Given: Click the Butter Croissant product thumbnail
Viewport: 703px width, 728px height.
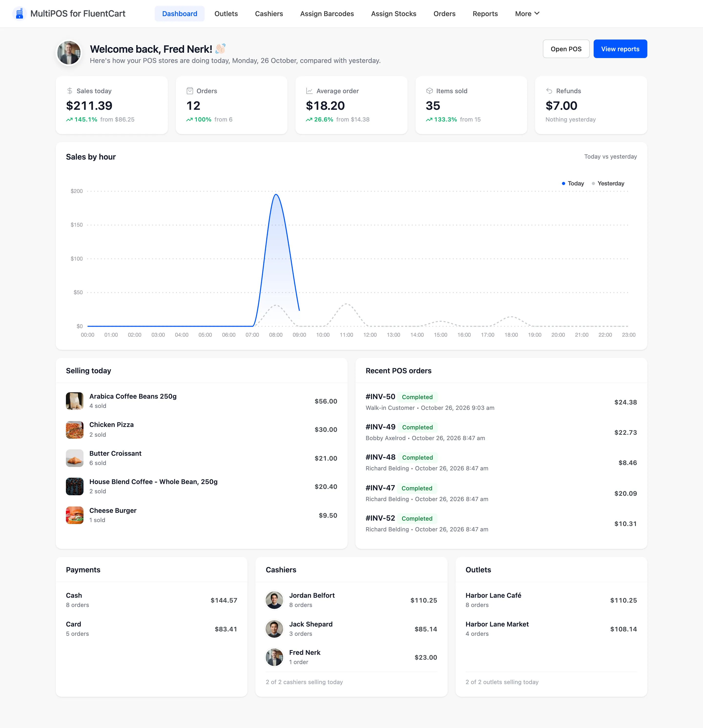Looking at the screenshot, I should (x=75, y=458).
